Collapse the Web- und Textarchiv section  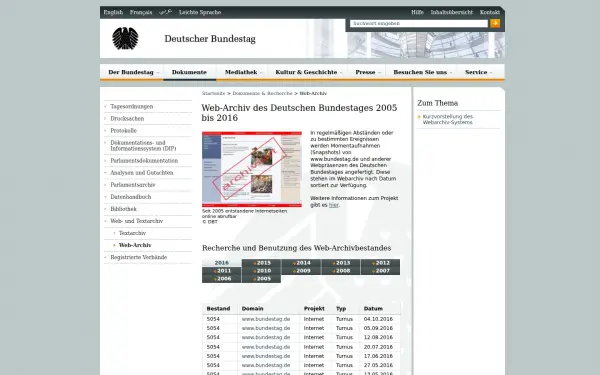136,221
